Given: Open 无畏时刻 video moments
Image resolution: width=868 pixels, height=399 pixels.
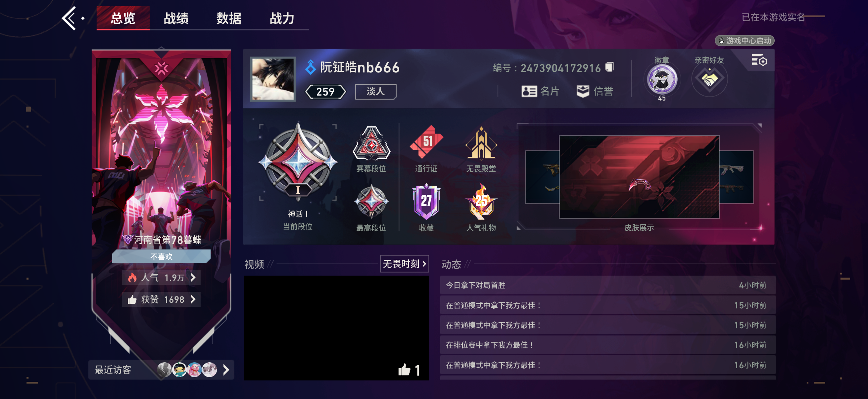Looking at the screenshot, I should pyautogui.click(x=404, y=264).
